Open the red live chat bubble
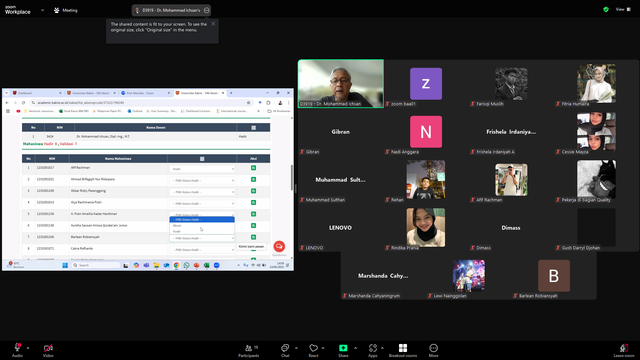The height and width of the screenshot is (360, 640). pyautogui.click(x=279, y=247)
